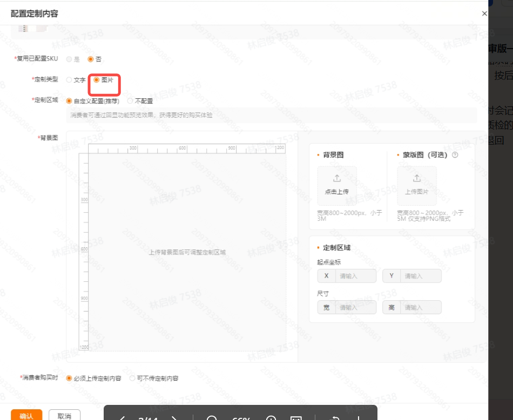Choose 自定义配置(推荐) radio option
The width and height of the screenshot is (513, 420).
tap(69, 101)
